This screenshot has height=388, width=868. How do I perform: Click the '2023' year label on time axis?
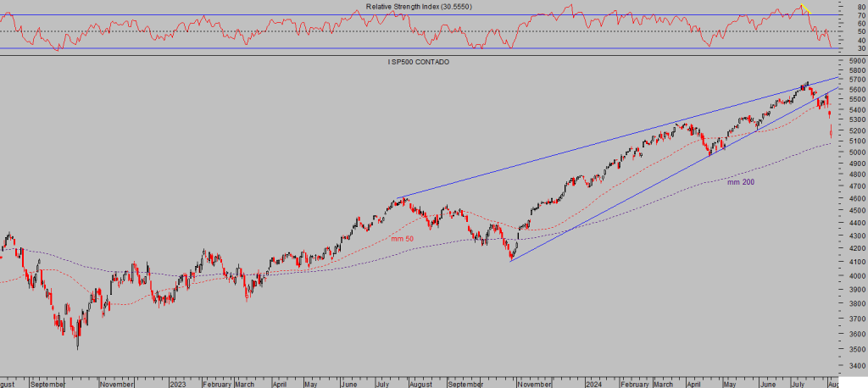178,384
